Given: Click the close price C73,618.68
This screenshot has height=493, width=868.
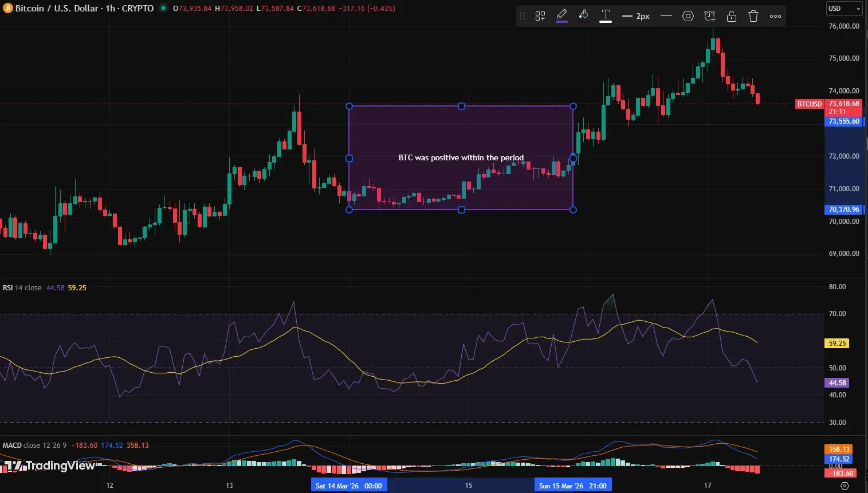Looking at the screenshot, I should (316, 9).
